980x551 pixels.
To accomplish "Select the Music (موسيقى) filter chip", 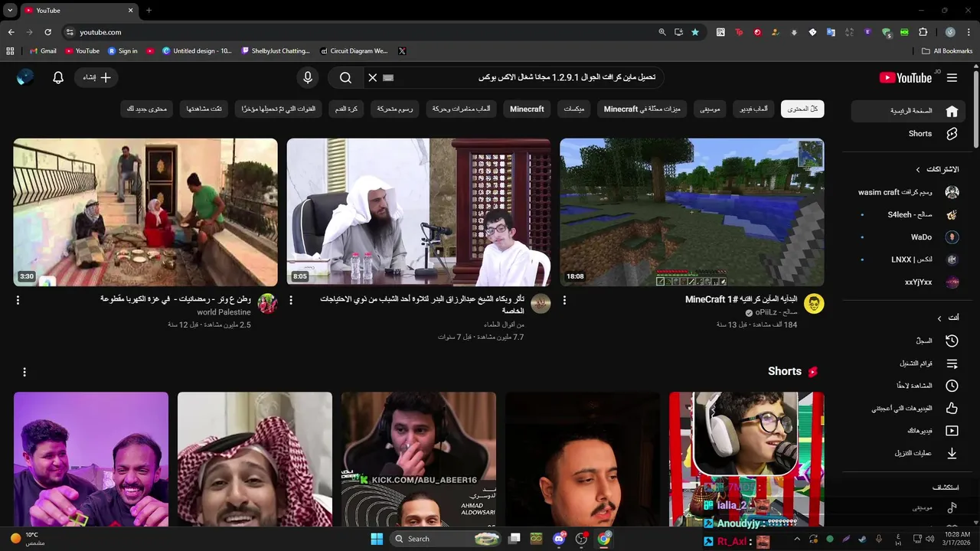I will (710, 109).
